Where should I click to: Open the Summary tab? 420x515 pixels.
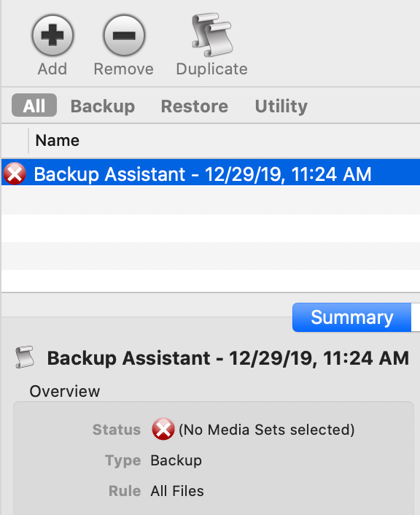pos(351,317)
